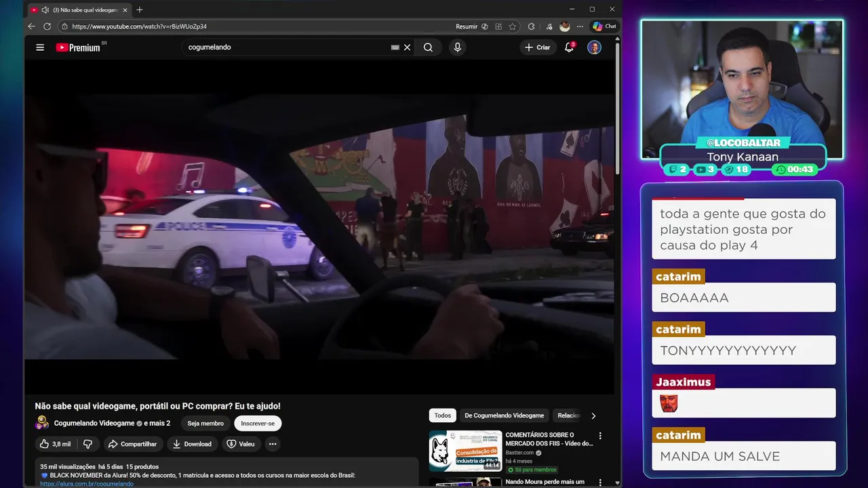Image resolution: width=868 pixels, height=488 pixels.
Task: Open Copilot Chat in browser toolbar
Action: coord(604,26)
